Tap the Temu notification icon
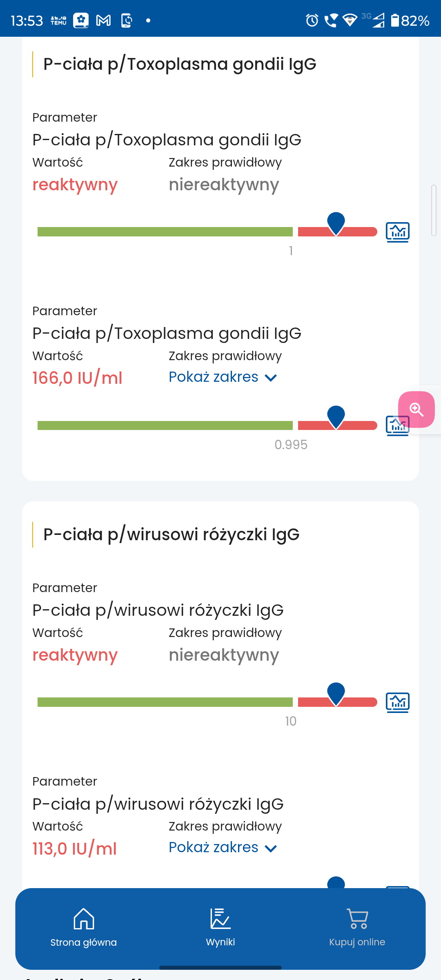441x980 pixels. tap(58, 20)
